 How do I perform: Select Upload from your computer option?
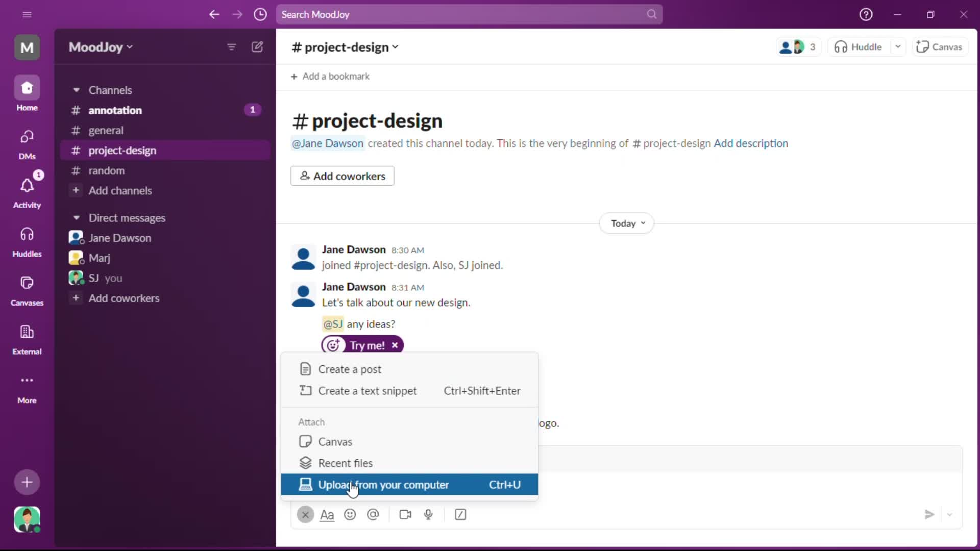coord(384,484)
